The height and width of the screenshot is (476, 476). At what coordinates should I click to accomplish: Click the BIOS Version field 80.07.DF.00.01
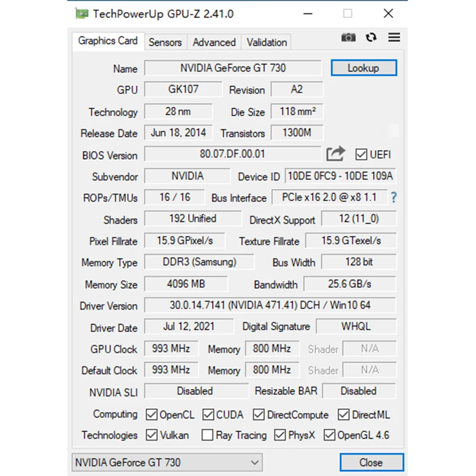point(233,154)
